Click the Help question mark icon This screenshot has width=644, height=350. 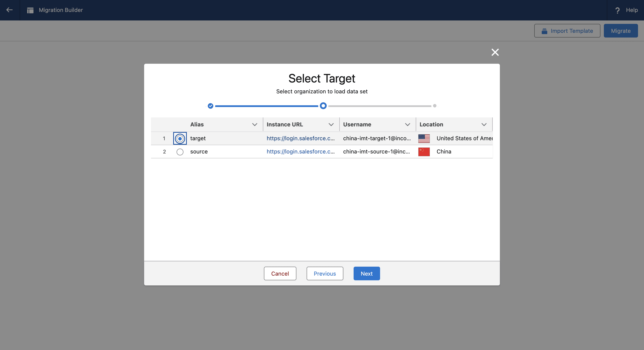pyautogui.click(x=617, y=10)
